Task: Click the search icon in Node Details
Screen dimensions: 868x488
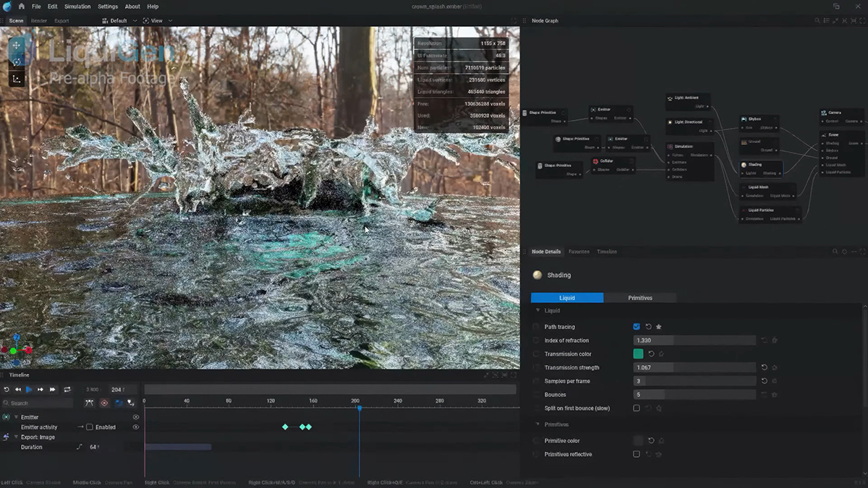Action: pos(834,252)
